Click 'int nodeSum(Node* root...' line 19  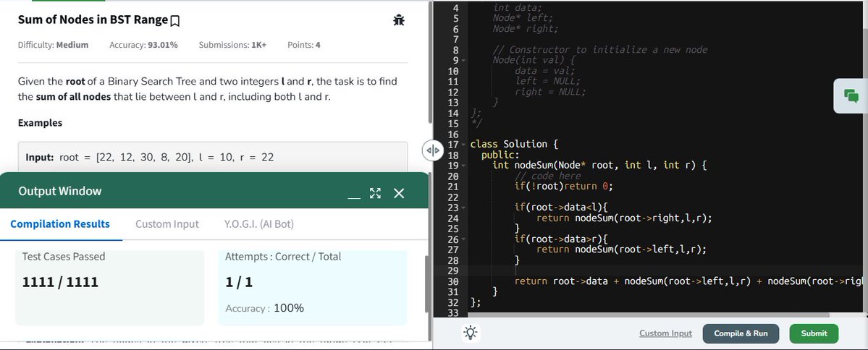click(599, 166)
